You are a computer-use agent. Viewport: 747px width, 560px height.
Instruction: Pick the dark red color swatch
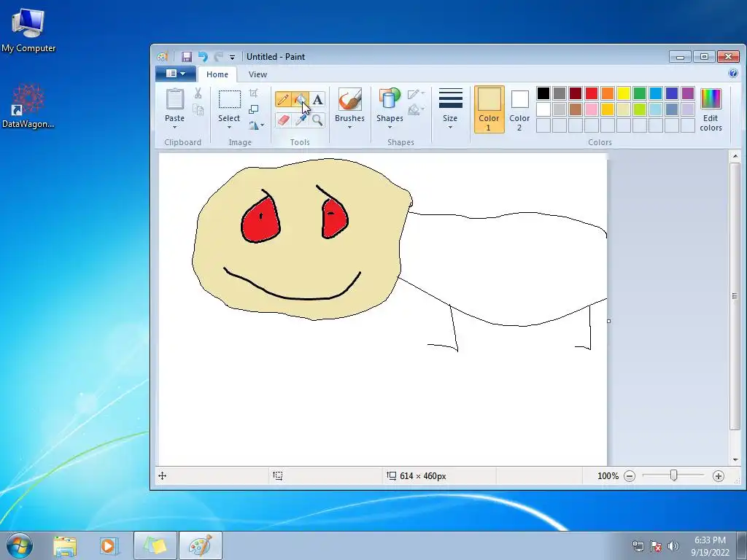click(x=576, y=93)
